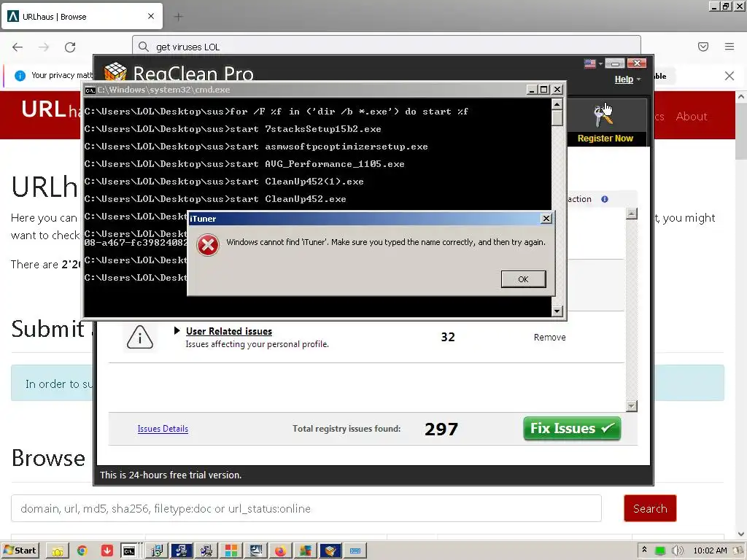Viewport: 747px width, 560px height.
Task: Click the 10:02 AM clock
Action: point(710,551)
